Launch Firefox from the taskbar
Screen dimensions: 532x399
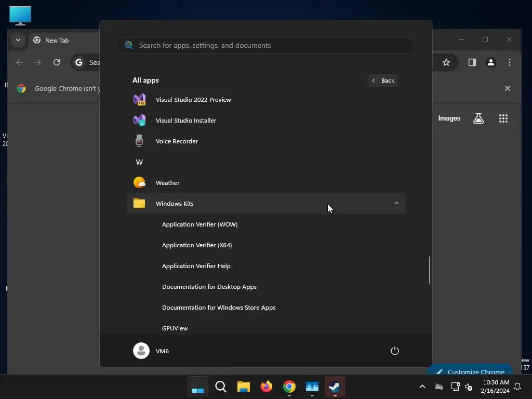(267, 387)
